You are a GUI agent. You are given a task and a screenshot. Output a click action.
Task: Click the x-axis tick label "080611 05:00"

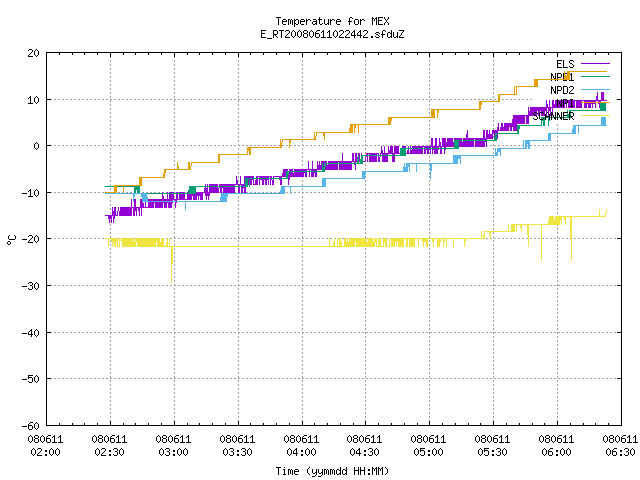pyautogui.click(x=429, y=446)
